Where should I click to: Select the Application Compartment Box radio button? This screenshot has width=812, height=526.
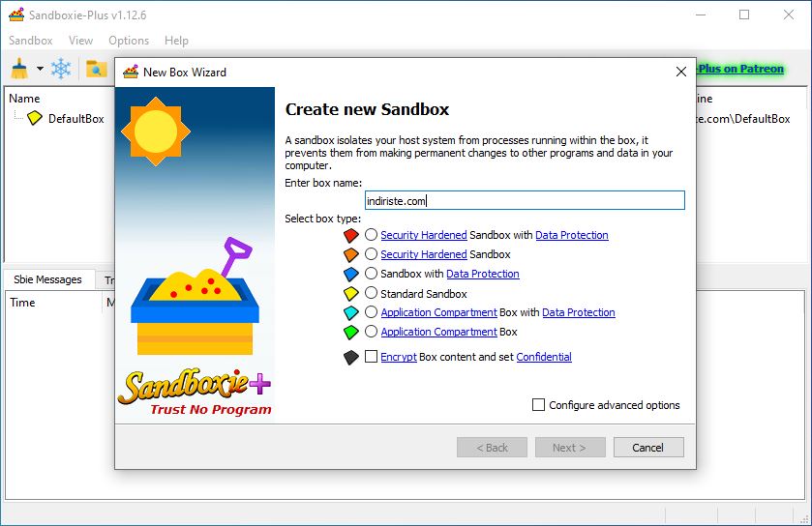tap(371, 331)
